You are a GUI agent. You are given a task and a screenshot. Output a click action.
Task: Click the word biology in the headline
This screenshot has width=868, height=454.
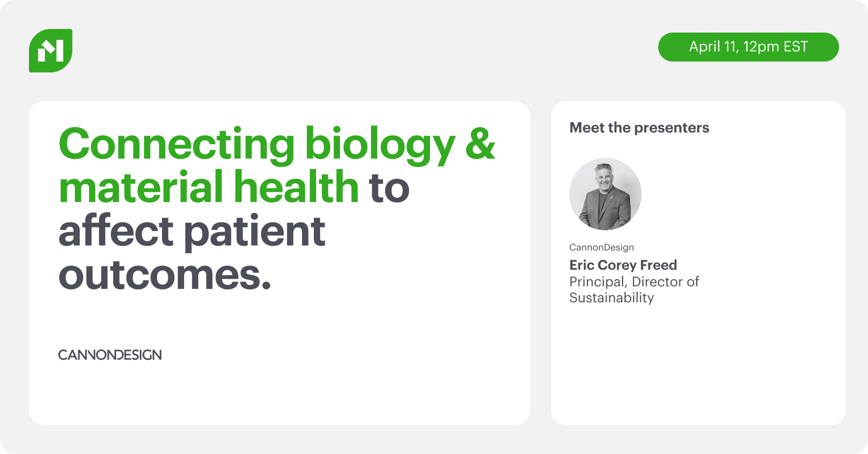380,146
